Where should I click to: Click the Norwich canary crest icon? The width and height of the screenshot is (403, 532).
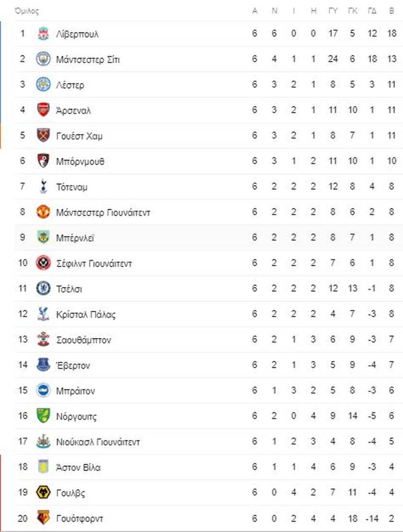pyautogui.click(x=43, y=416)
